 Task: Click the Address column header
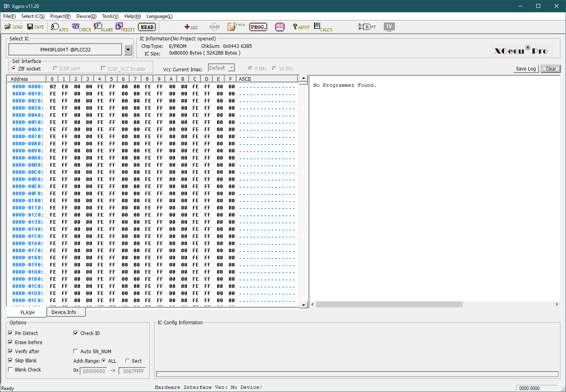tap(27, 79)
